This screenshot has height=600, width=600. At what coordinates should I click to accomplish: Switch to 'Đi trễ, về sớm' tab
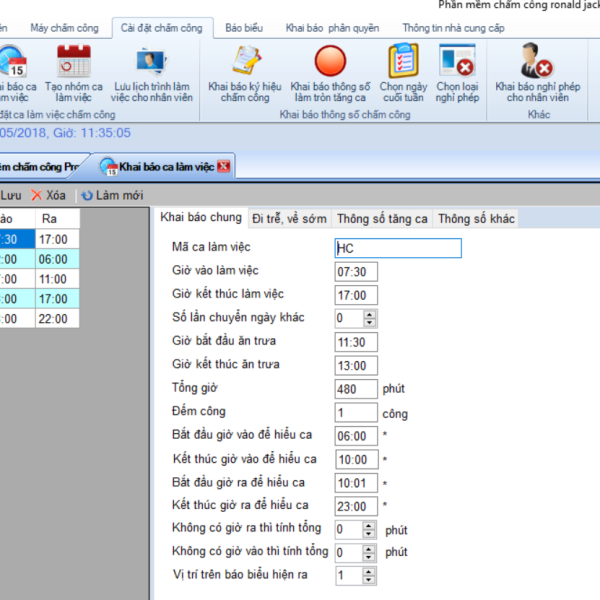coord(289,218)
